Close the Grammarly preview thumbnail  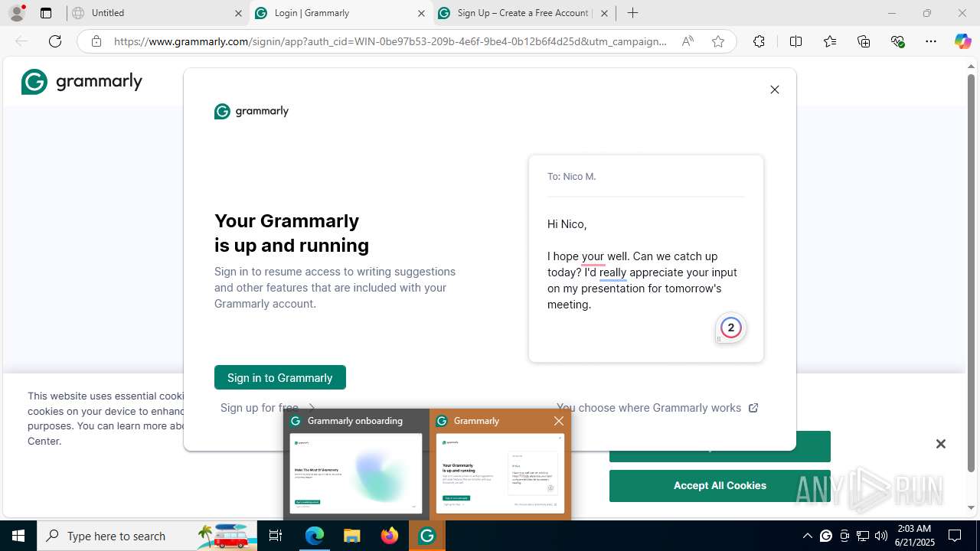(x=559, y=421)
